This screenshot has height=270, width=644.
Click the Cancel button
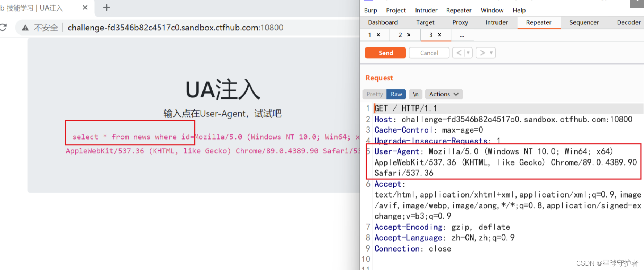pyautogui.click(x=429, y=53)
